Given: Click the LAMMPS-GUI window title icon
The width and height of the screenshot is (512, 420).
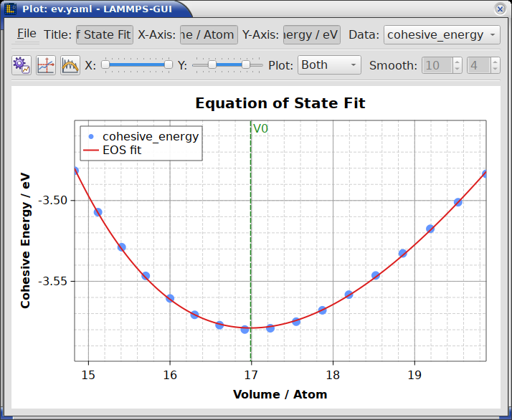Looking at the screenshot, I should tap(11, 9).
